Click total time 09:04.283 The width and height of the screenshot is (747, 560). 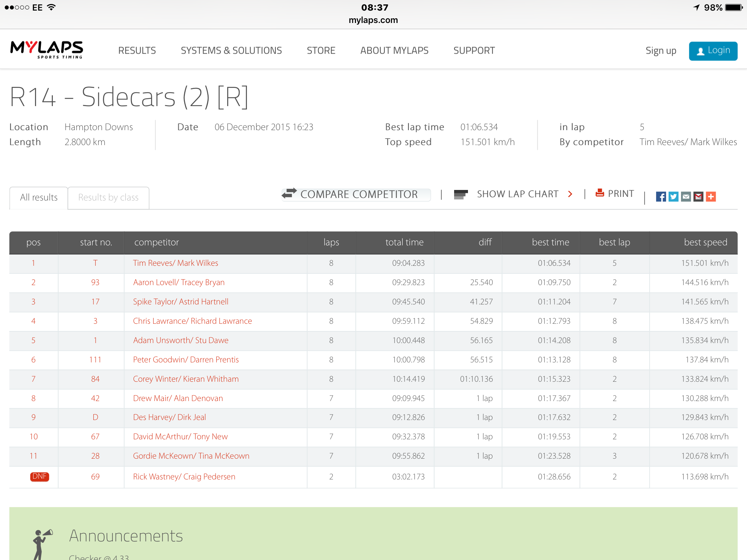point(408,263)
